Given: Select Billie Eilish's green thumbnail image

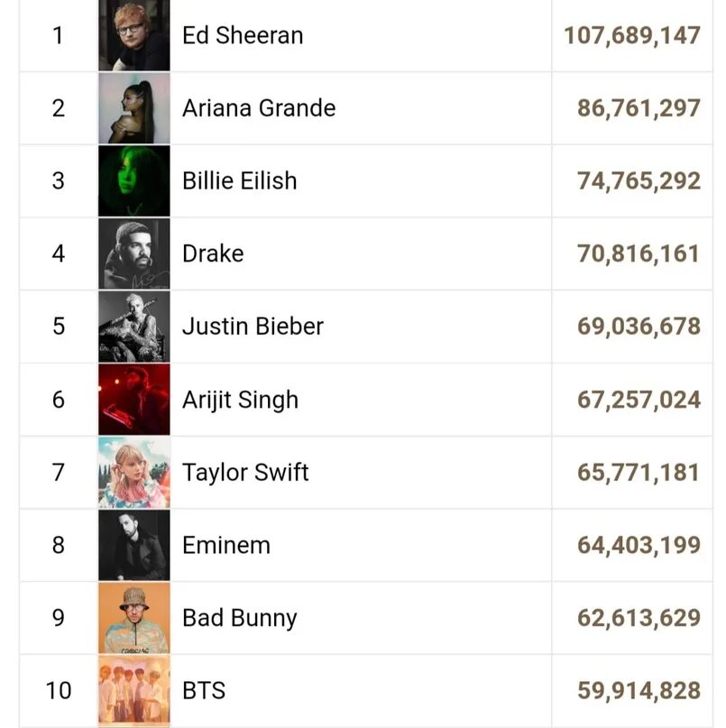Looking at the screenshot, I should (133, 180).
